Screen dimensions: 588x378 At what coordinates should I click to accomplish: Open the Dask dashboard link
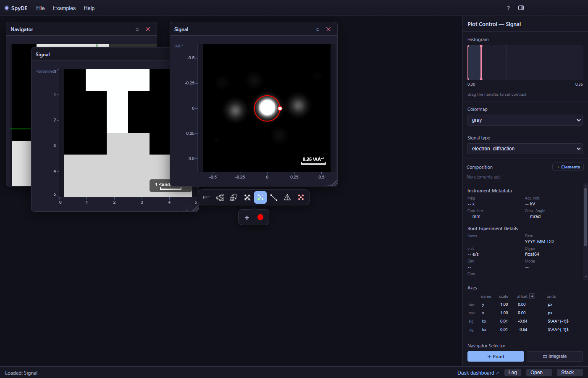click(x=478, y=373)
